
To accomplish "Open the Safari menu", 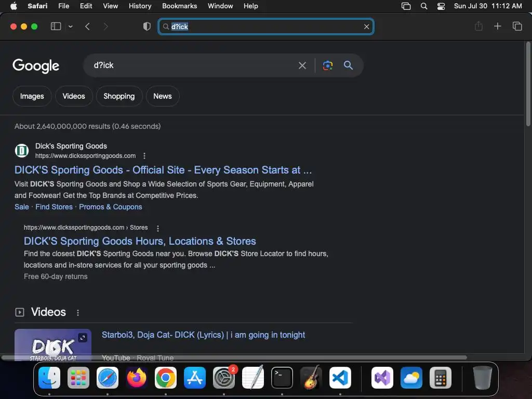I will point(37,6).
